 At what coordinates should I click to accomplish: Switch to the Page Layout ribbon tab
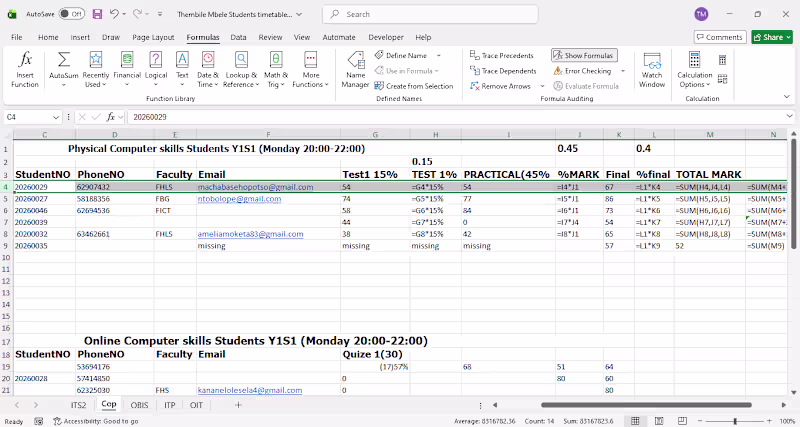153,37
